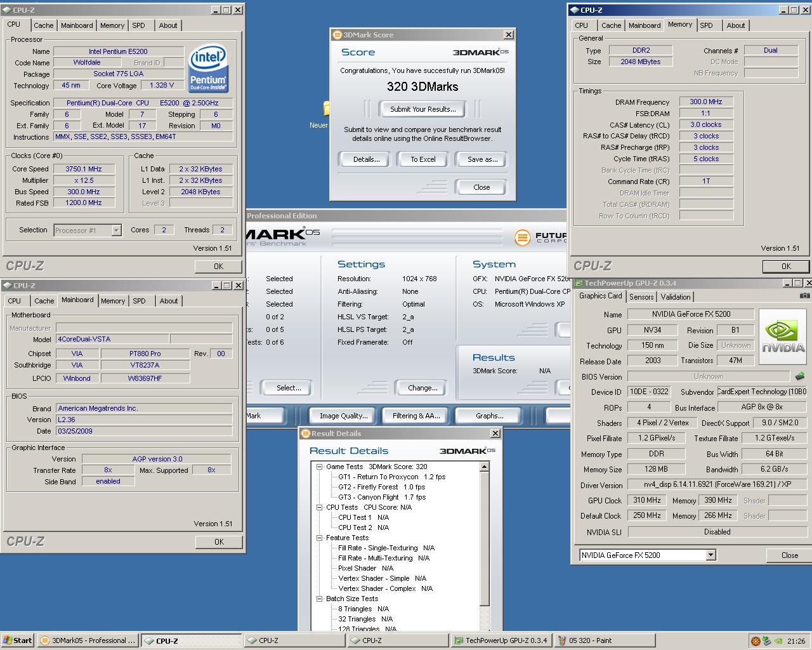Switch to TechPowerUp GPU-Z taskbar button
812x650 pixels.
click(x=502, y=640)
